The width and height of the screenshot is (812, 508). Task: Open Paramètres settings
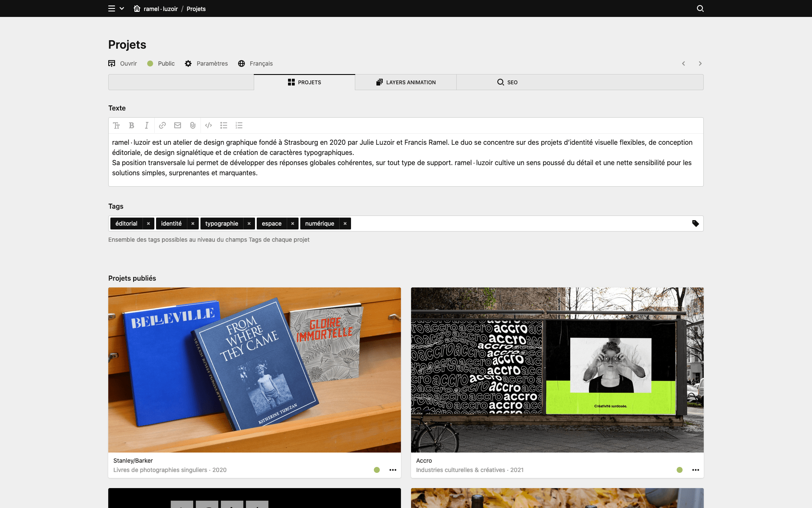click(x=206, y=63)
